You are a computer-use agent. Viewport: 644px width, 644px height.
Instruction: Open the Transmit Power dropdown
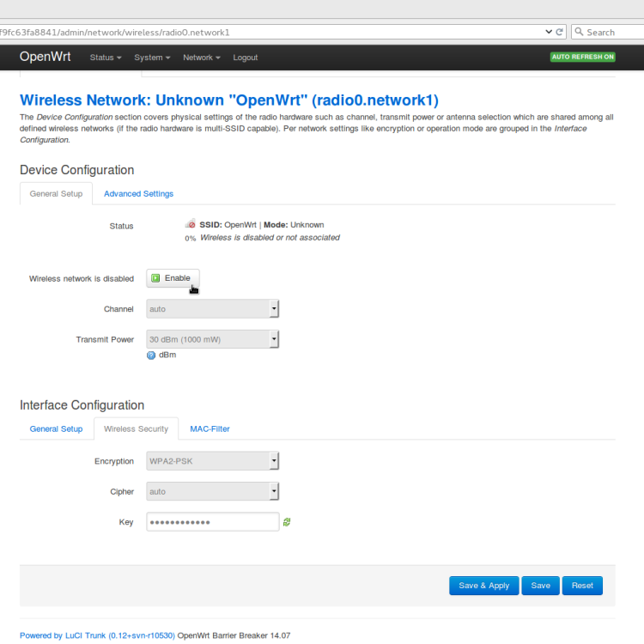pos(212,339)
